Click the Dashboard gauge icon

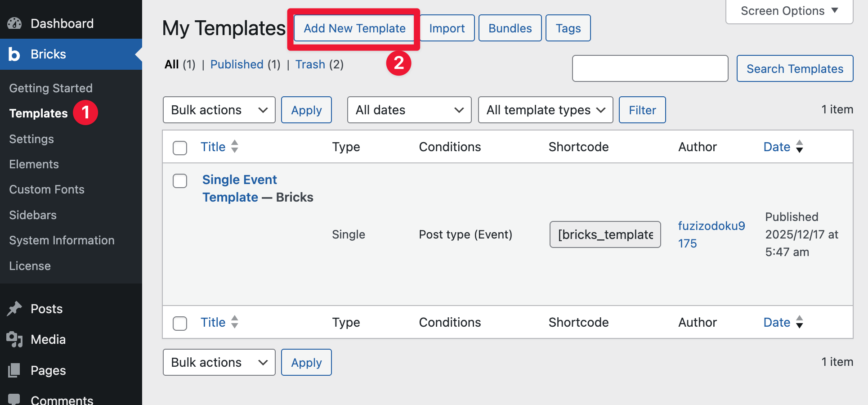point(14,23)
